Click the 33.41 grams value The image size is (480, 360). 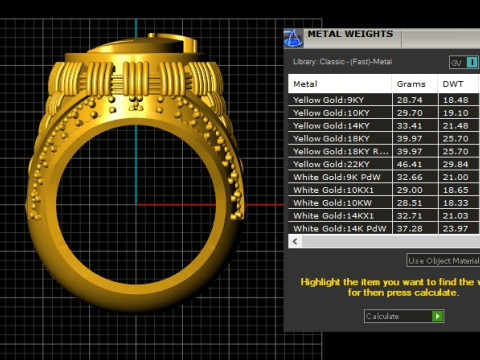(410, 126)
